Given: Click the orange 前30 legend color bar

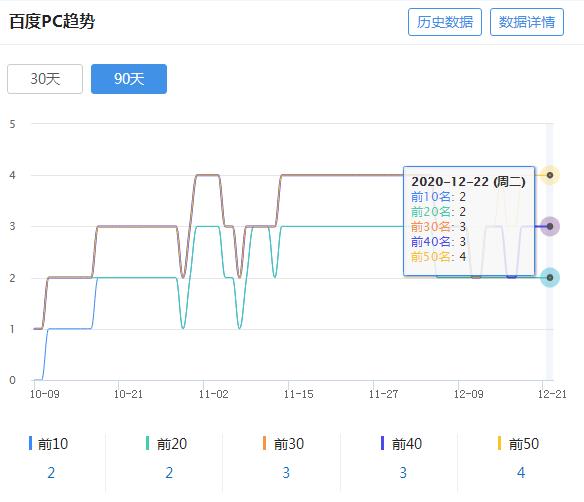Looking at the screenshot, I should [264, 443].
